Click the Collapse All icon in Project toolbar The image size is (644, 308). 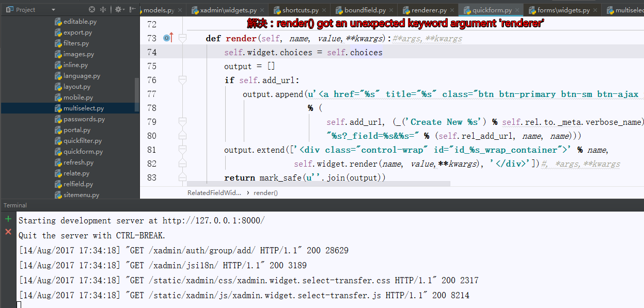104,9
